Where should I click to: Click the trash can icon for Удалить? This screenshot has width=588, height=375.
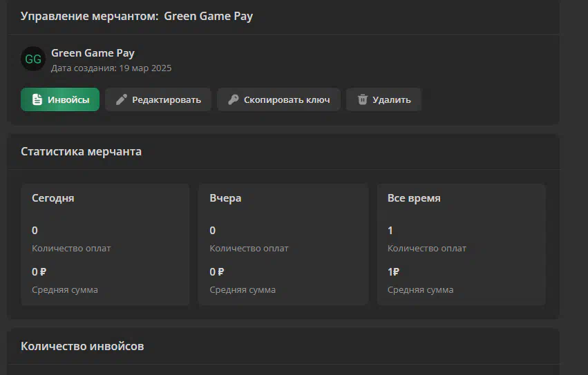[362, 99]
